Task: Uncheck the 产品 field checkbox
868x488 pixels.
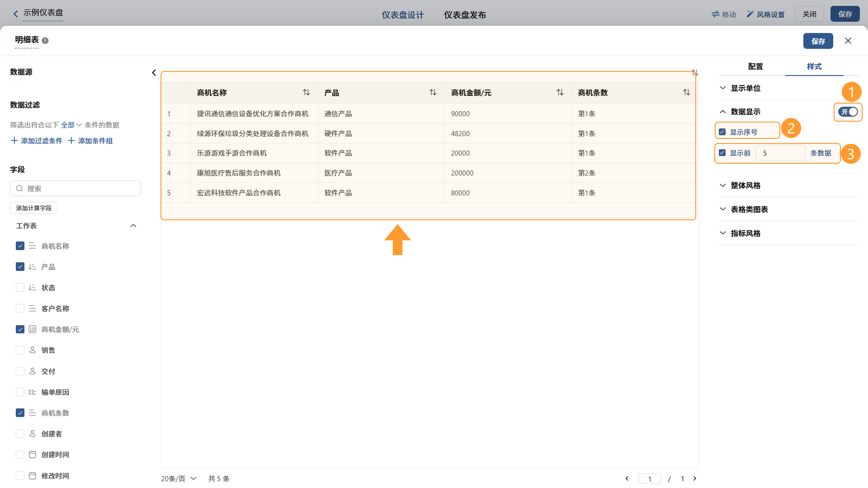Action: (x=20, y=267)
